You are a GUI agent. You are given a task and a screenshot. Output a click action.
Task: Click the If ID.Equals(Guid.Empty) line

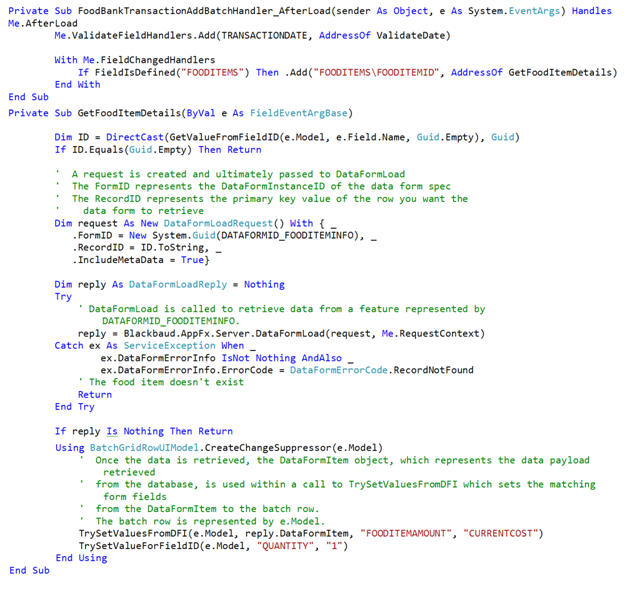158,150
